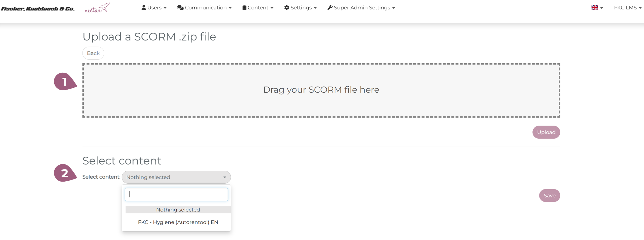644x240 pixels.
Task: Collapse the Select content dropdown
Action: click(x=176, y=177)
